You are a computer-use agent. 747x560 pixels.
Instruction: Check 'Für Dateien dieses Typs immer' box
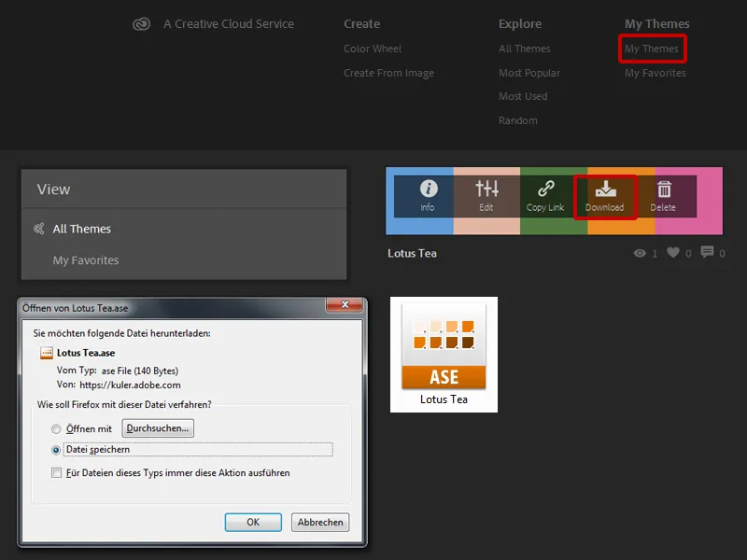coord(56,473)
